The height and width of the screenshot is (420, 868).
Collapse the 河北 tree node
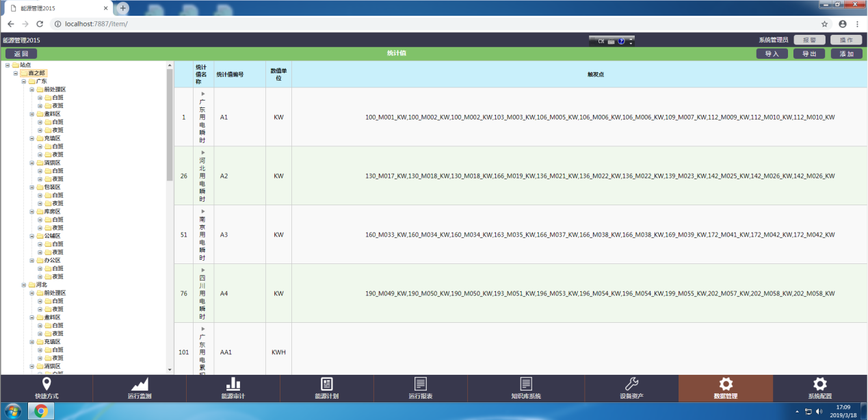(23, 285)
